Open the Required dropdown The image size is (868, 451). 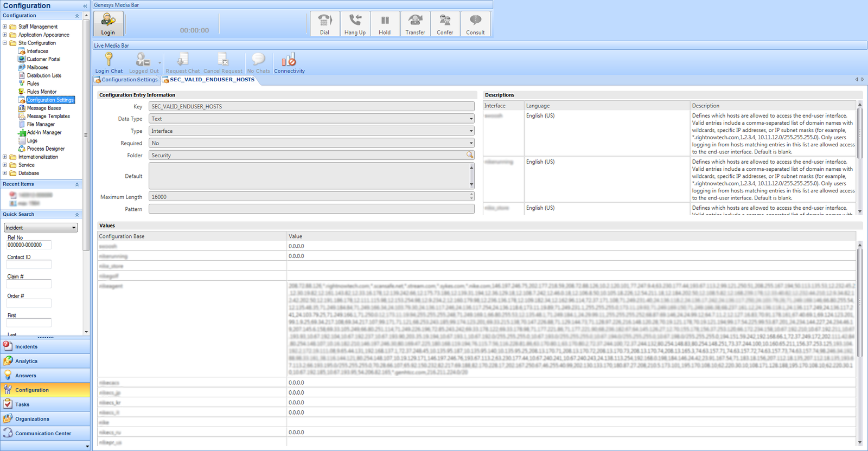(471, 143)
